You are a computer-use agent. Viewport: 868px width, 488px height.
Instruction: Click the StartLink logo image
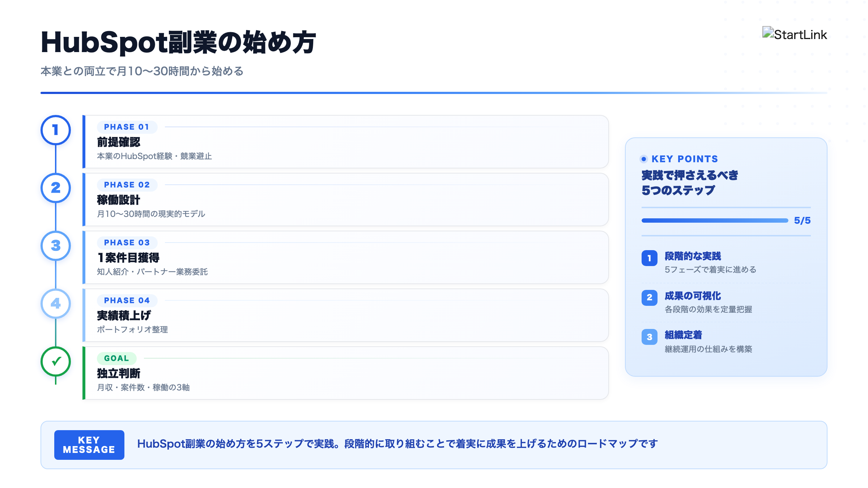(x=795, y=34)
